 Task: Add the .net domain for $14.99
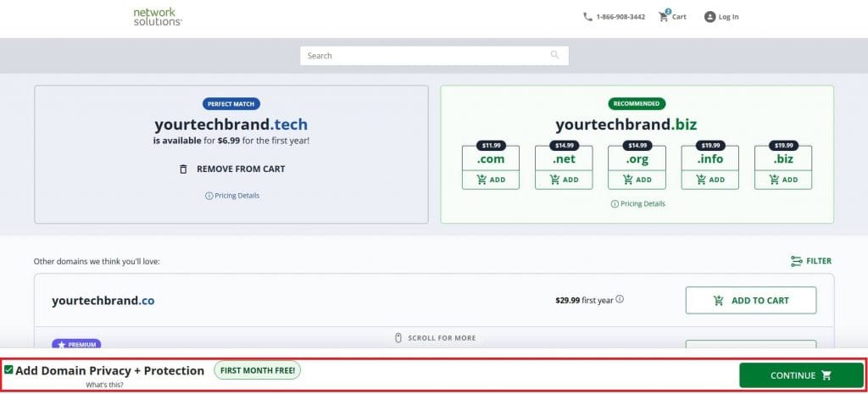(564, 180)
